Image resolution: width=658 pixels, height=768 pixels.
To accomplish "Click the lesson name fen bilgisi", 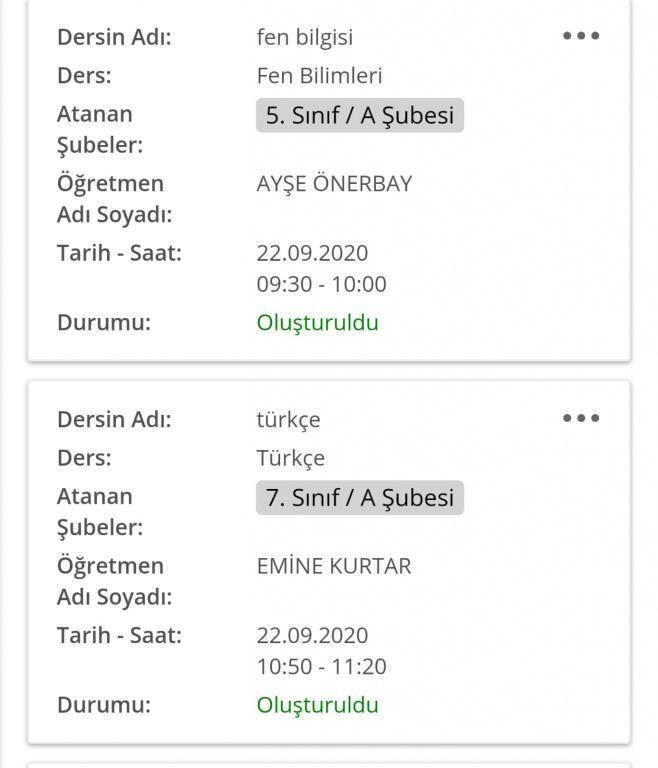I will (x=304, y=37).
